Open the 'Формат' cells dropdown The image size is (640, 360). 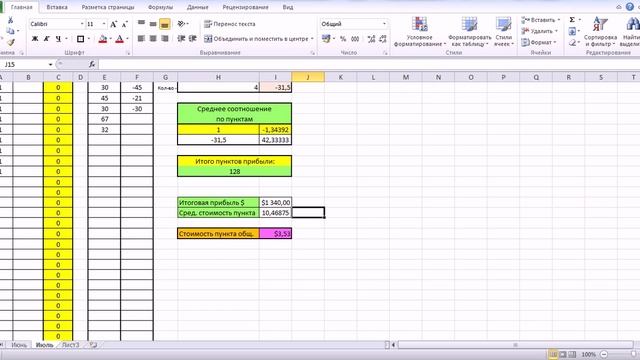point(539,42)
